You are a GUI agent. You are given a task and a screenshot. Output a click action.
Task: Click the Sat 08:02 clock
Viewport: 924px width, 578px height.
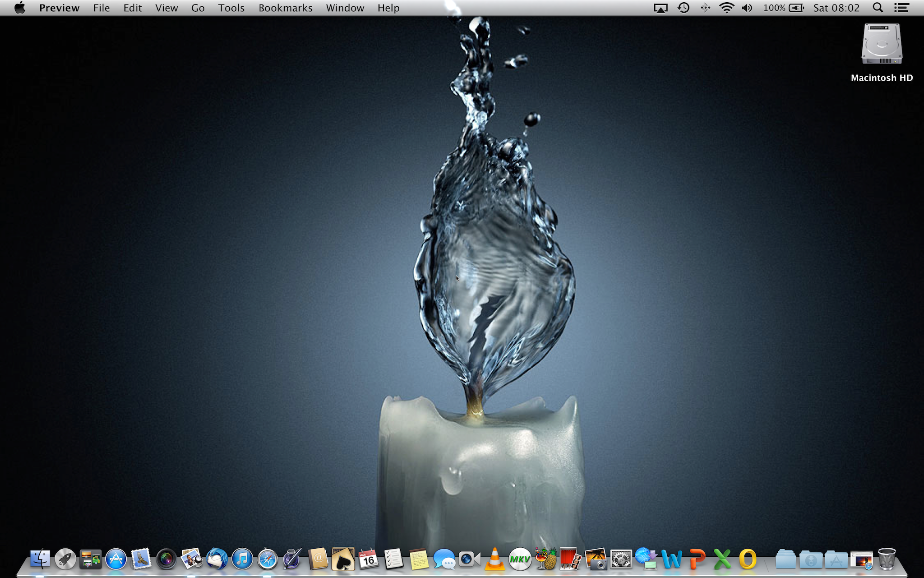[x=836, y=8]
